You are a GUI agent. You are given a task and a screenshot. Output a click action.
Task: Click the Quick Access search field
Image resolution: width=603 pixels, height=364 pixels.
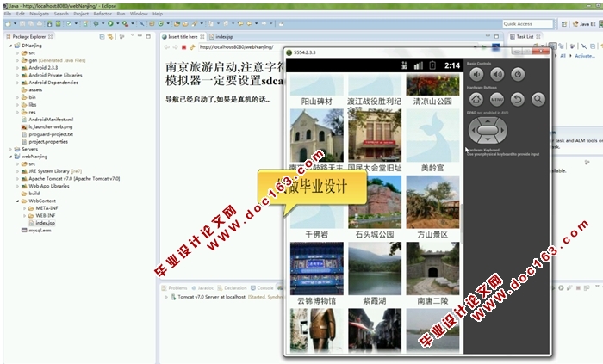(527, 24)
